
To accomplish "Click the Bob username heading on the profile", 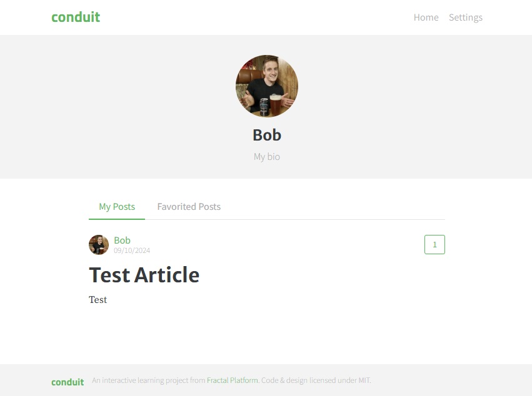I will (267, 134).
